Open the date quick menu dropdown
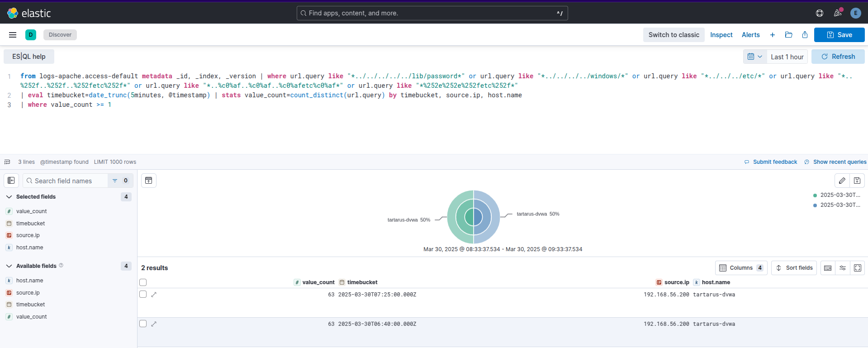This screenshot has width=868, height=348. (754, 57)
